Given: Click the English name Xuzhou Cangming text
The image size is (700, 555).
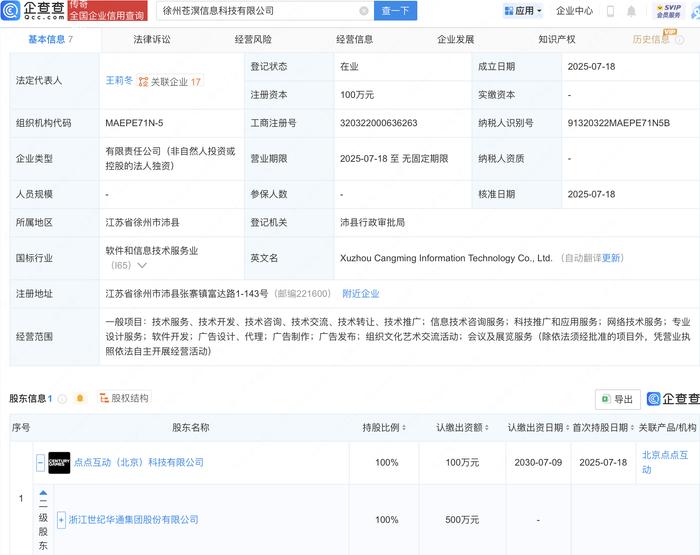Looking at the screenshot, I should 446,258.
